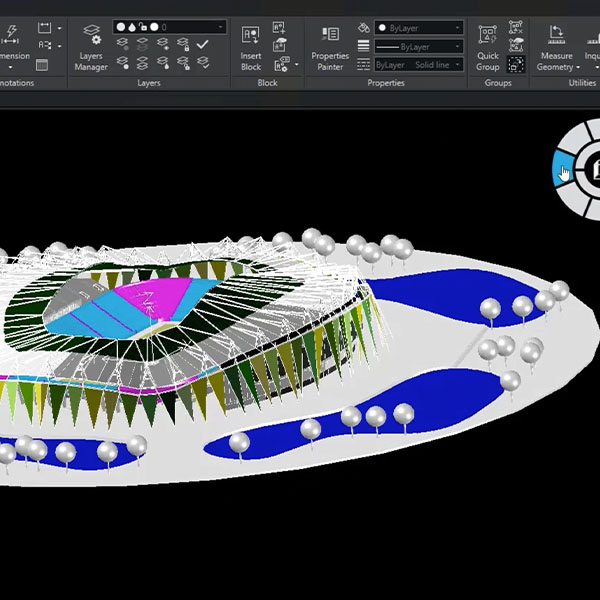Expand the Layers panel title
The image size is (600, 600).
tap(148, 83)
